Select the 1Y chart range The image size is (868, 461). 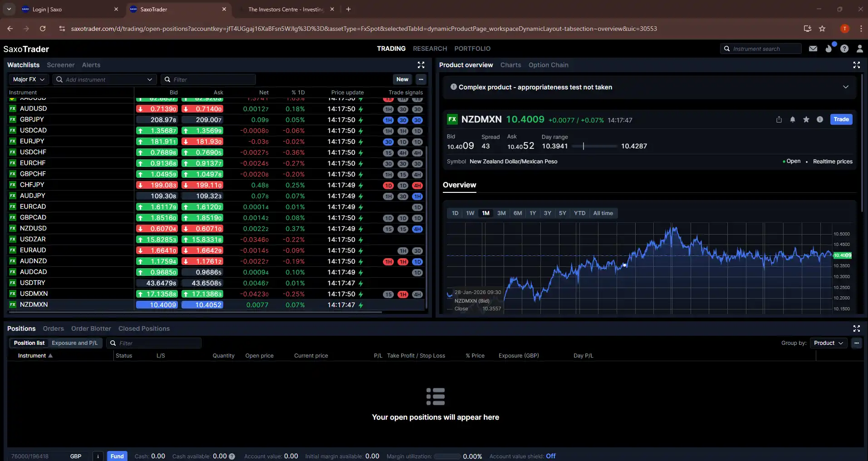(x=533, y=213)
